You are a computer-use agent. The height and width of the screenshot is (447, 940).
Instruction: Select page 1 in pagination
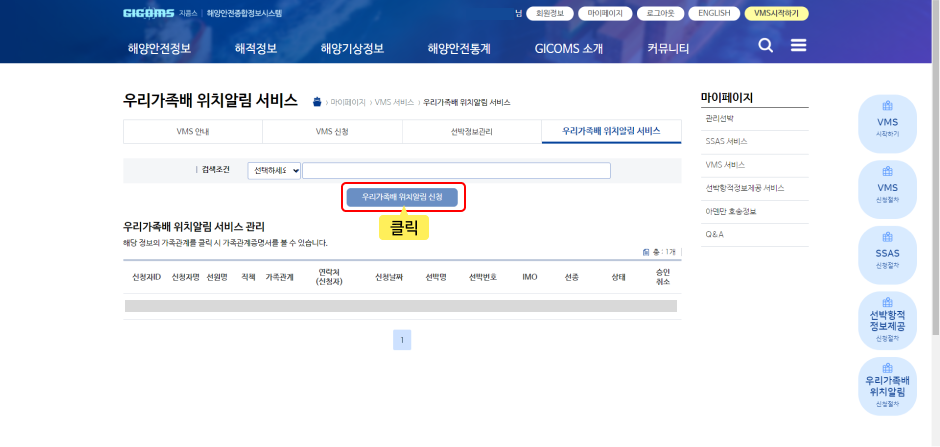402,340
